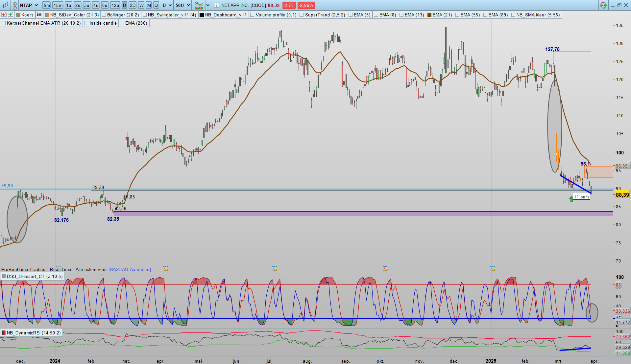
Task: Enable EMA (13) checkbox
Action: tap(401, 15)
